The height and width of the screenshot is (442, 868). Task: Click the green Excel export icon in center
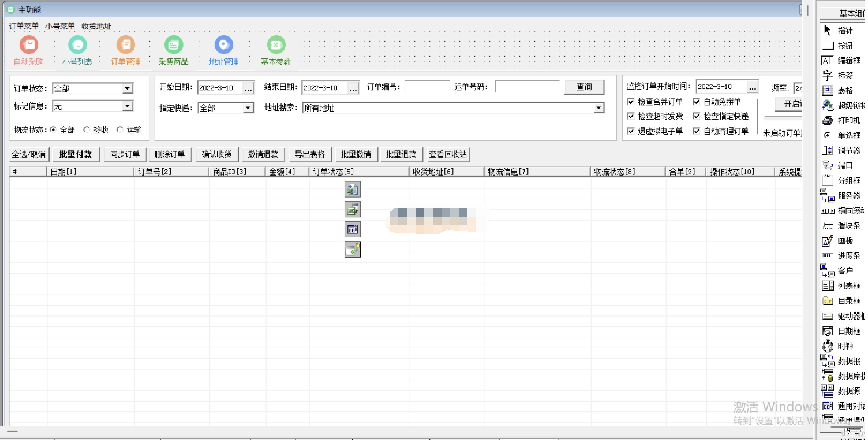(352, 189)
